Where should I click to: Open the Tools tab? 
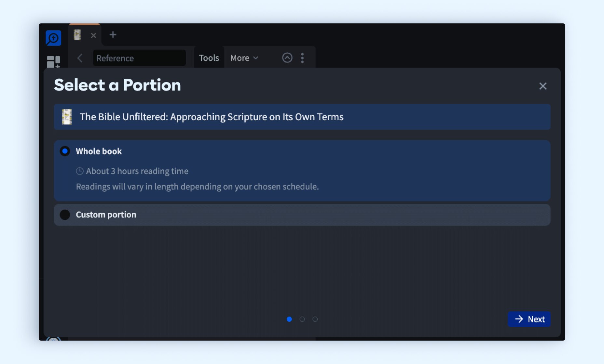(x=209, y=58)
